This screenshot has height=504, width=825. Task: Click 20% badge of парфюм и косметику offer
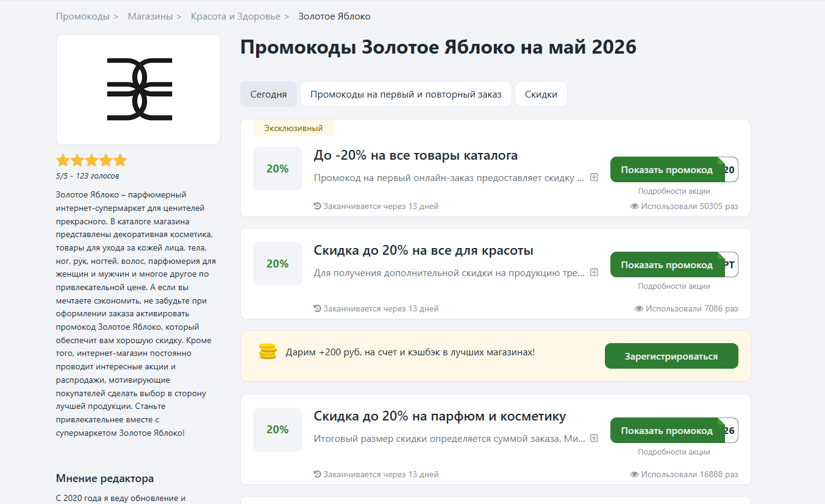[277, 430]
